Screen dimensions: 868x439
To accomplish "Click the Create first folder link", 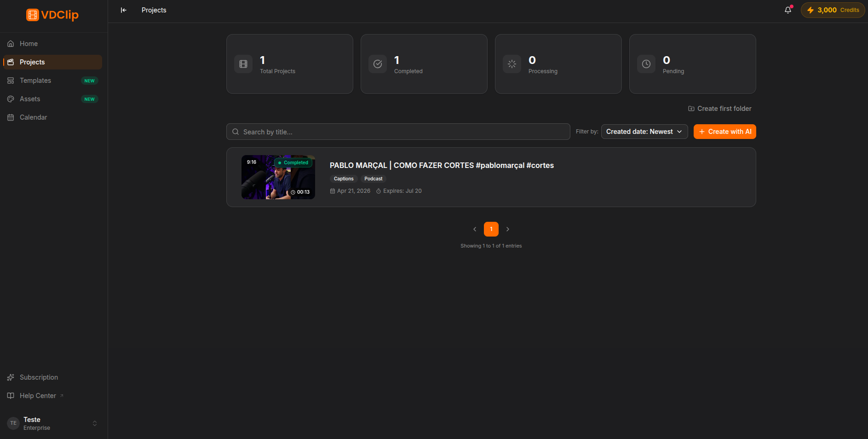I will pyautogui.click(x=720, y=109).
